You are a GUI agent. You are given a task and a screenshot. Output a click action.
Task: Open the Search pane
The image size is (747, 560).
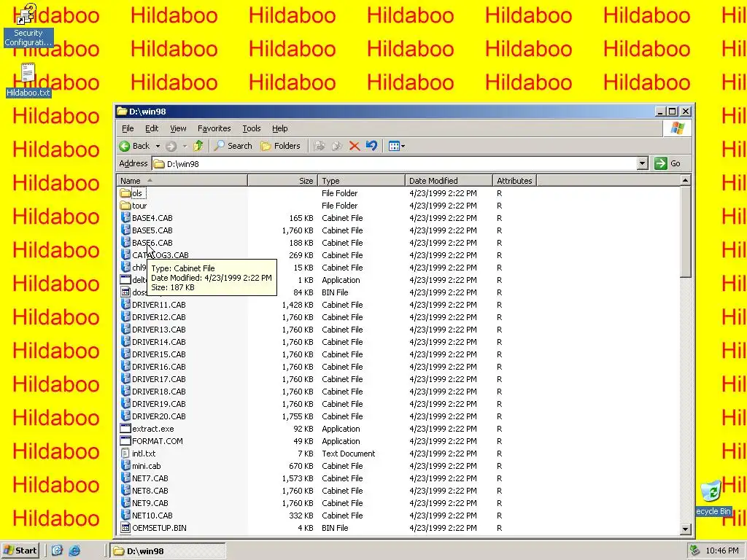[x=233, y=146]
